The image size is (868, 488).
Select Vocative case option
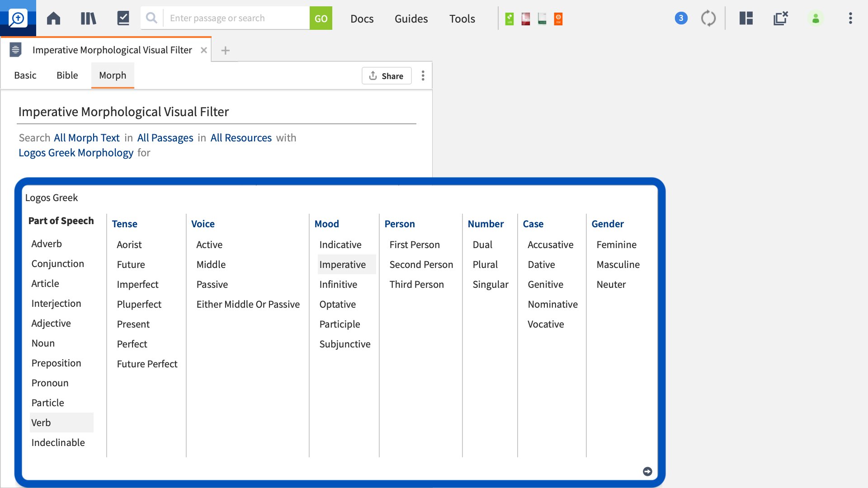546,324
